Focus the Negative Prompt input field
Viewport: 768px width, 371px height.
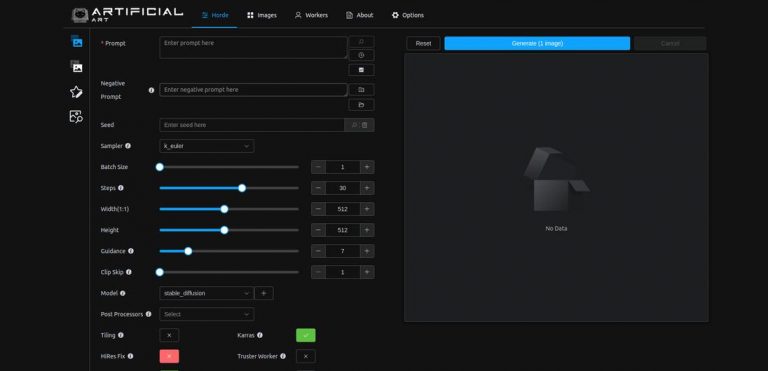(x=253, y=90)
